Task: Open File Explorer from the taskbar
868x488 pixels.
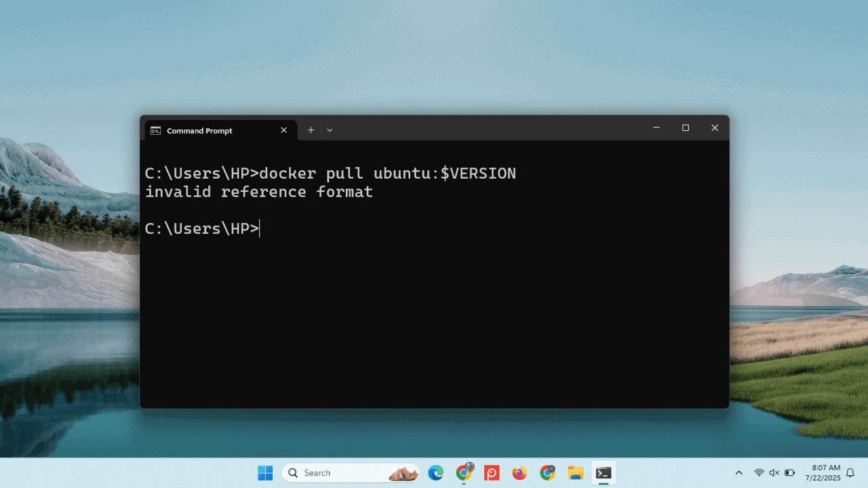Action: pyautogui.click(x=576, y=472)
